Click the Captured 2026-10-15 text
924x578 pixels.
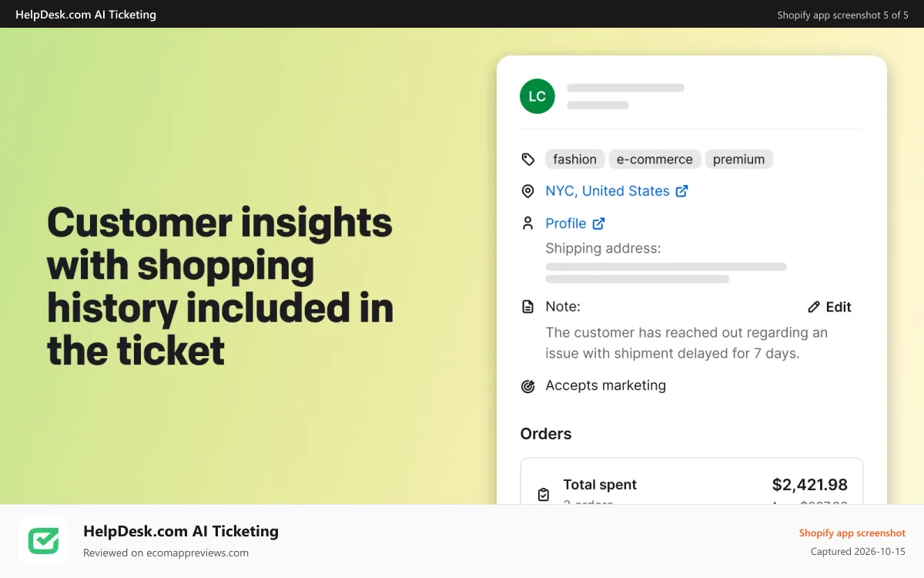[x=859, y=552]
